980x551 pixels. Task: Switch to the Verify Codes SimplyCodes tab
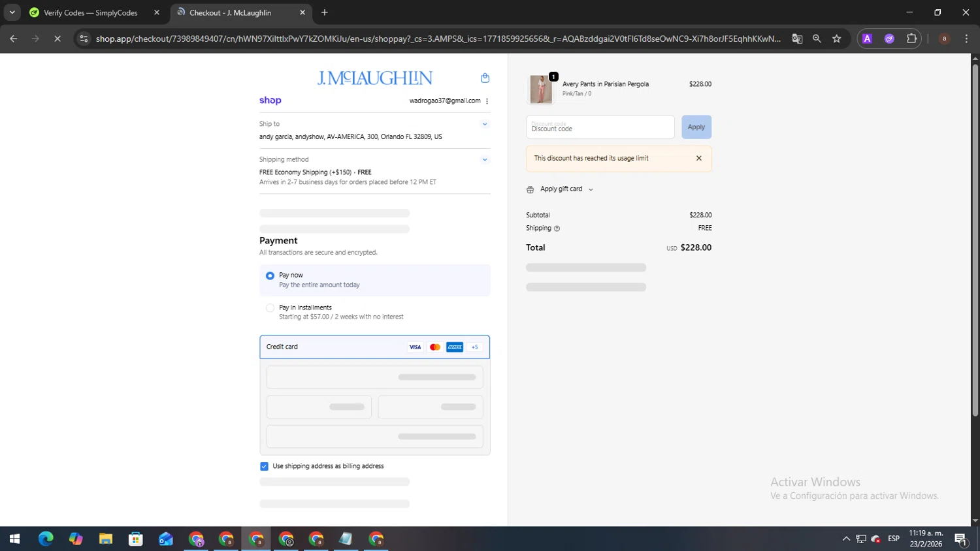coord(90,13)
